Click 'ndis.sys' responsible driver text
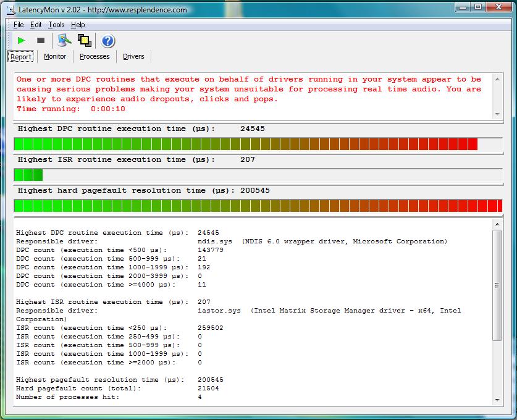 coord(215,241)
